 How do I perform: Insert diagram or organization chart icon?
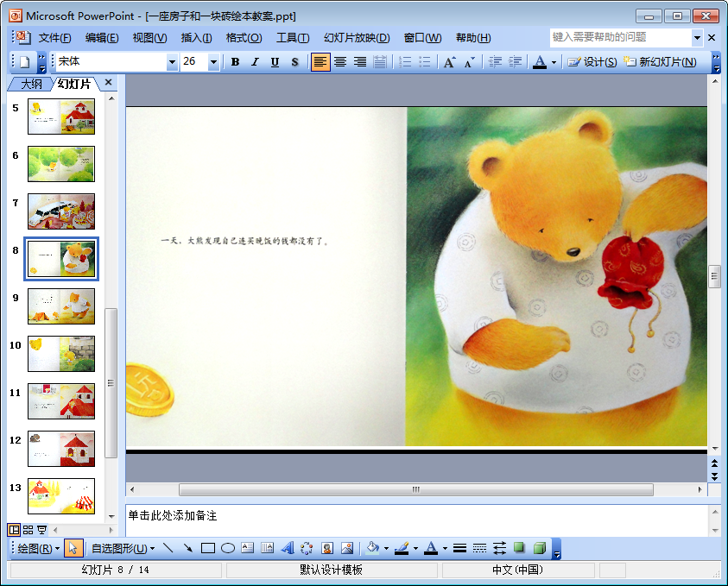(x=307, y=548)
